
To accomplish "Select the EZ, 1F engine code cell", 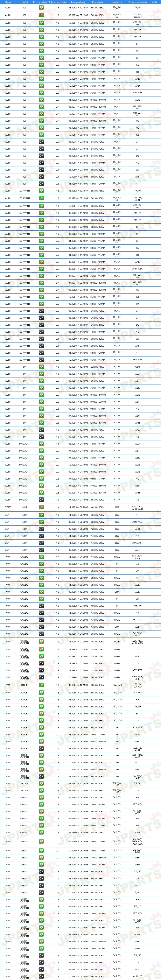I will click(137, 906).
